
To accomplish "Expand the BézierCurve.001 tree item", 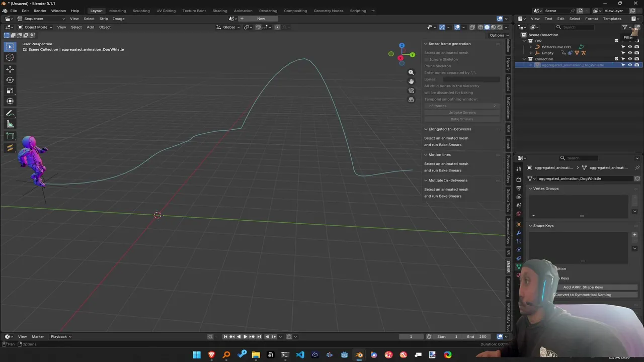I will click(530, 47).
